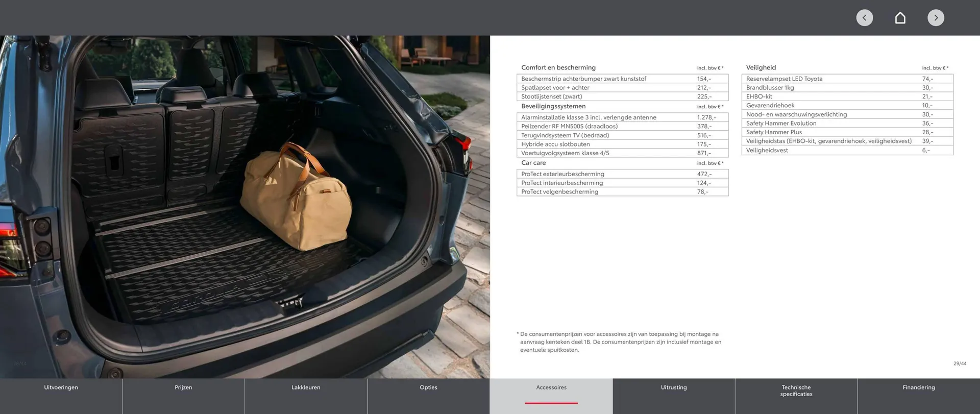Click row 'Peilzender RF MN500S (draadloos)'

(622, 126)
